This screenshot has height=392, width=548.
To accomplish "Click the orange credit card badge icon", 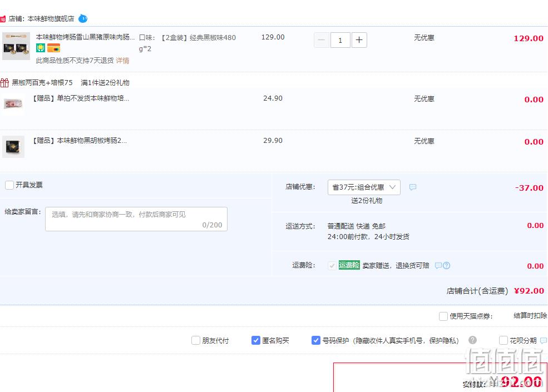I will point(54,48).
